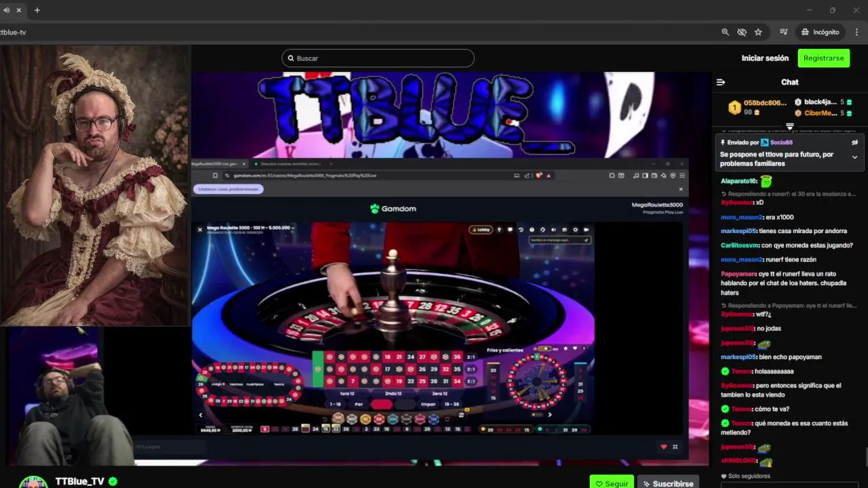Click the zoom magnifier icon in address bar
868x488 pixels.
[725, 32]
